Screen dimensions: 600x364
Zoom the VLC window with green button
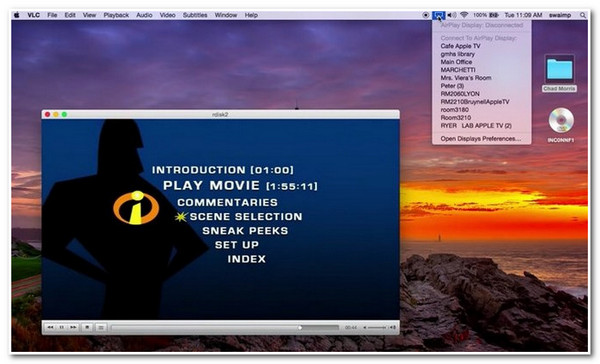64,114
